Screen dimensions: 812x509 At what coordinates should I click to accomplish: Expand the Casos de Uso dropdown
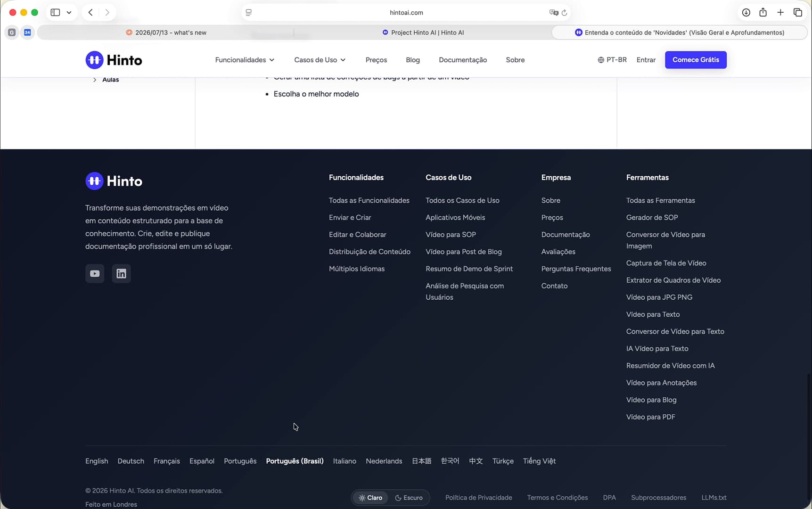click(320, 60)
